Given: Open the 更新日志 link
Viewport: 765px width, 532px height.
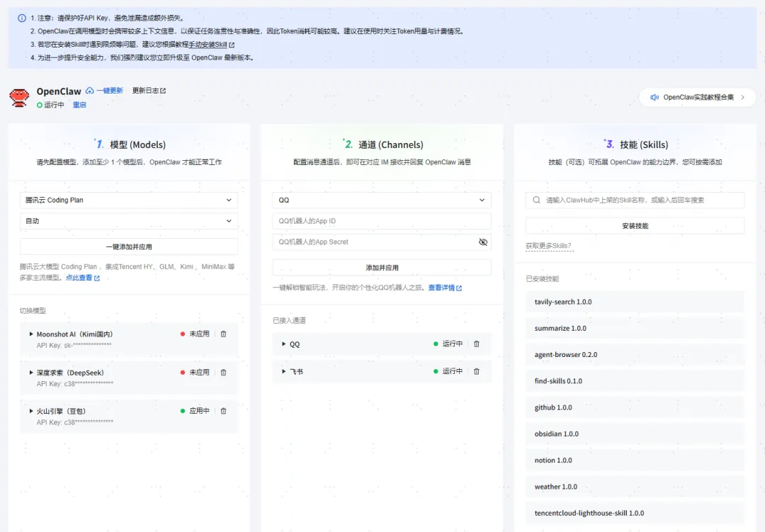Looking at the screenshot, I should tap(145, 91).
